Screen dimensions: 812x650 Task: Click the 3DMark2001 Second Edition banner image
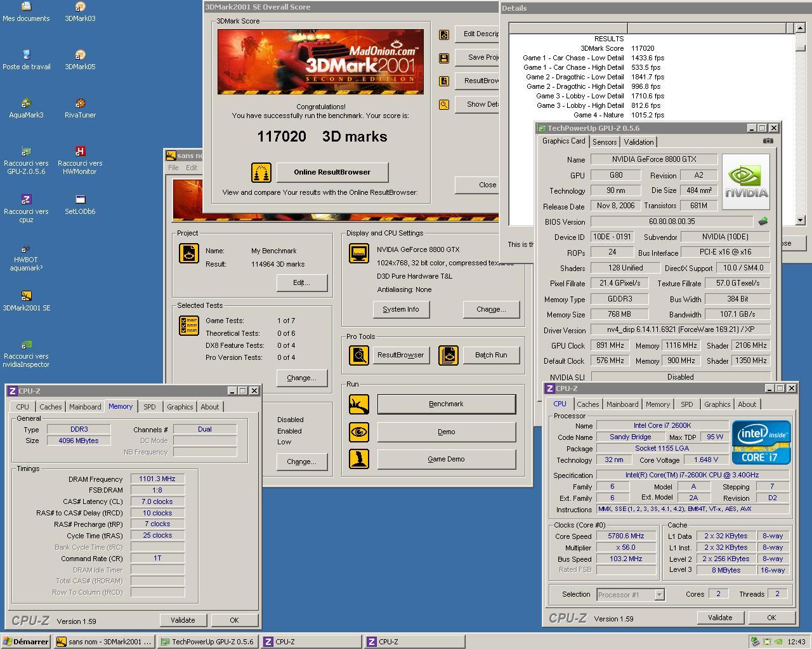pyautogui.click(x=320, y=62)
